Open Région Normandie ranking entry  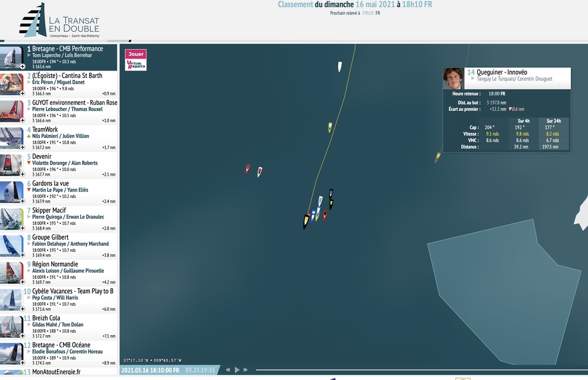59,273
